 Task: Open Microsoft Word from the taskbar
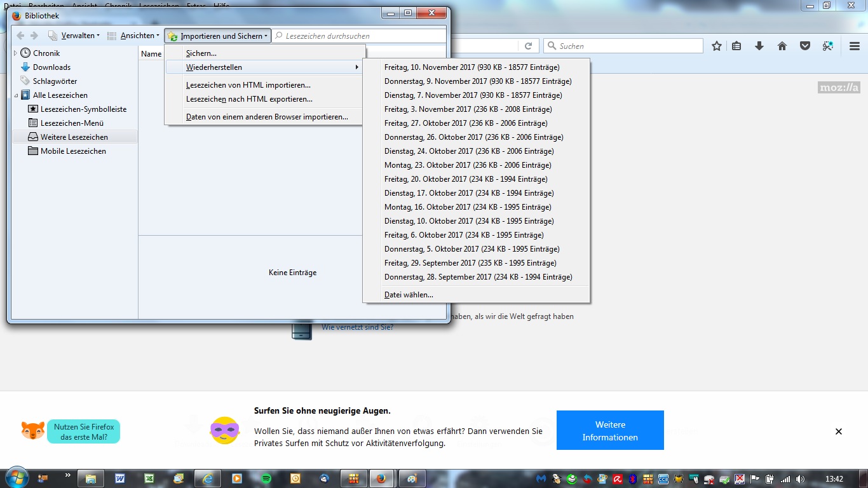[x=120, y=478]
